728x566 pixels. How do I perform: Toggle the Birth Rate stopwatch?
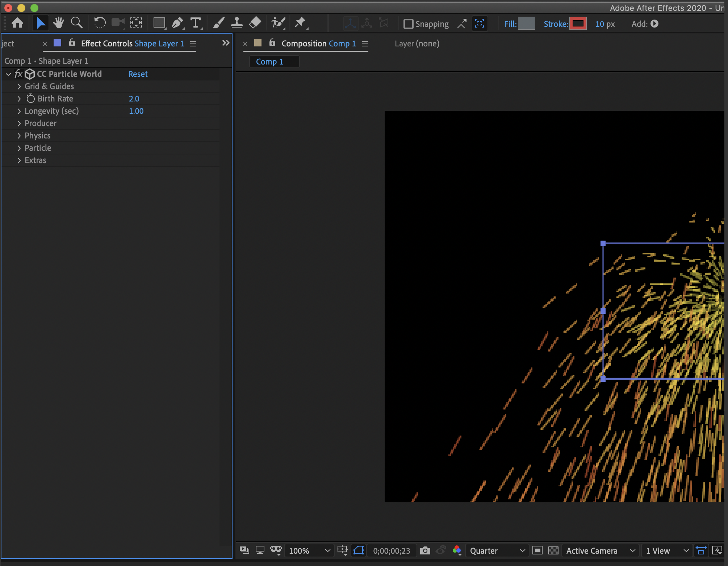(30, 99)
